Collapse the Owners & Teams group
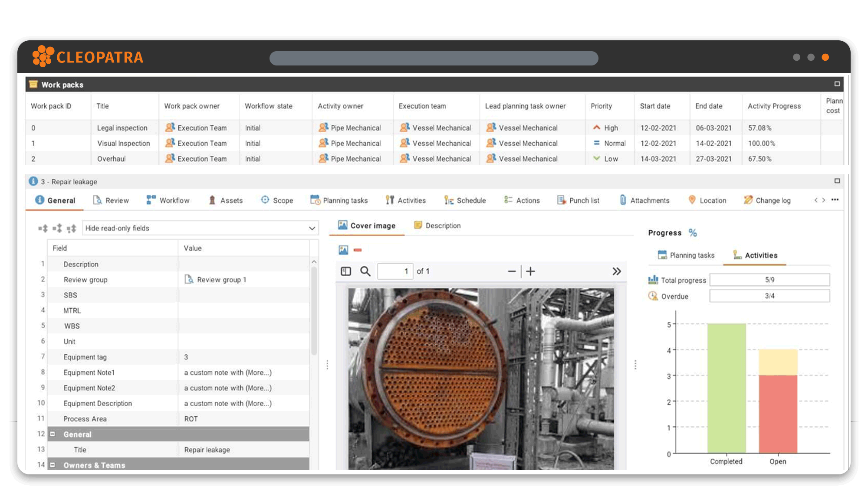The height and width of the screenshot is (503, 868). coord(53,465)
